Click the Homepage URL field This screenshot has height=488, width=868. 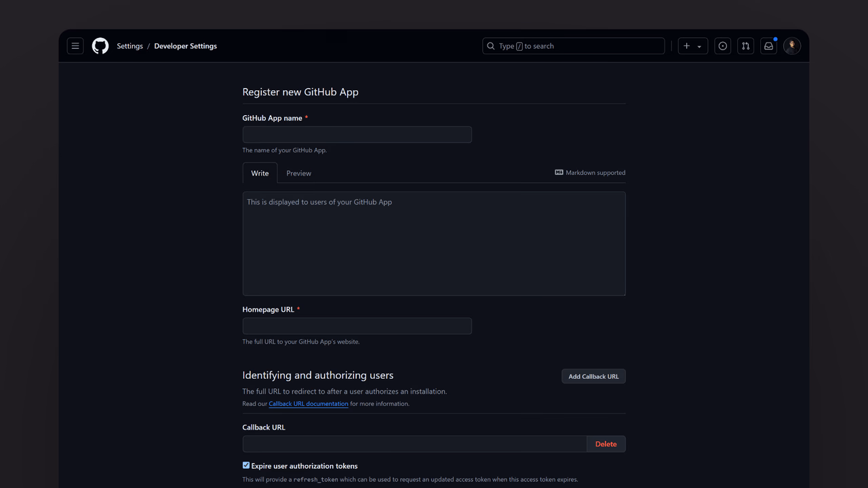pyautogui.click(x=357, y=326)
